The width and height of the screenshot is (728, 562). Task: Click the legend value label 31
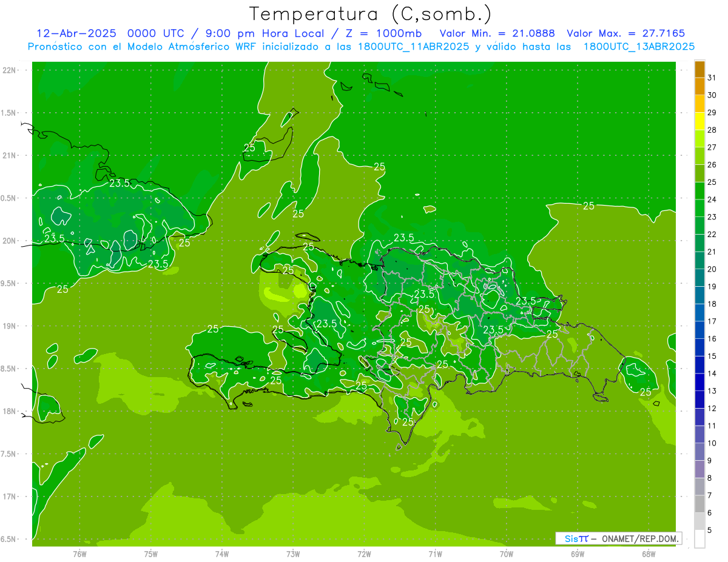712,78
